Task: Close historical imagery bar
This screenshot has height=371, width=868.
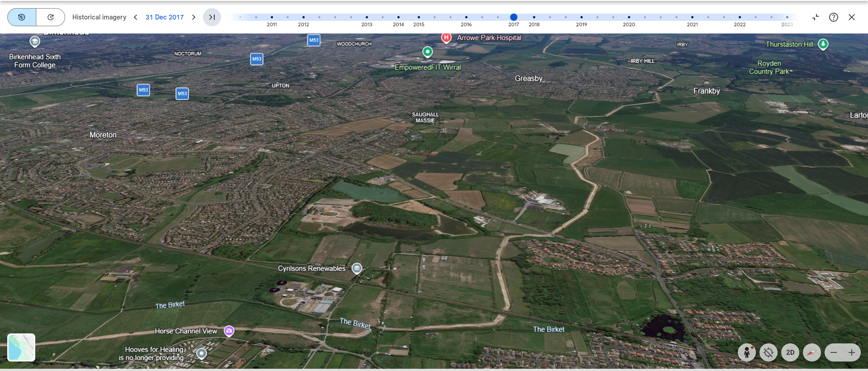Action: point(852,17)
